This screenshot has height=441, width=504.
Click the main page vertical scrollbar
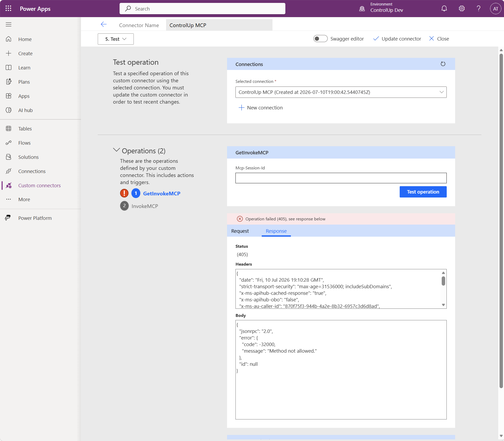click(501, 220)
